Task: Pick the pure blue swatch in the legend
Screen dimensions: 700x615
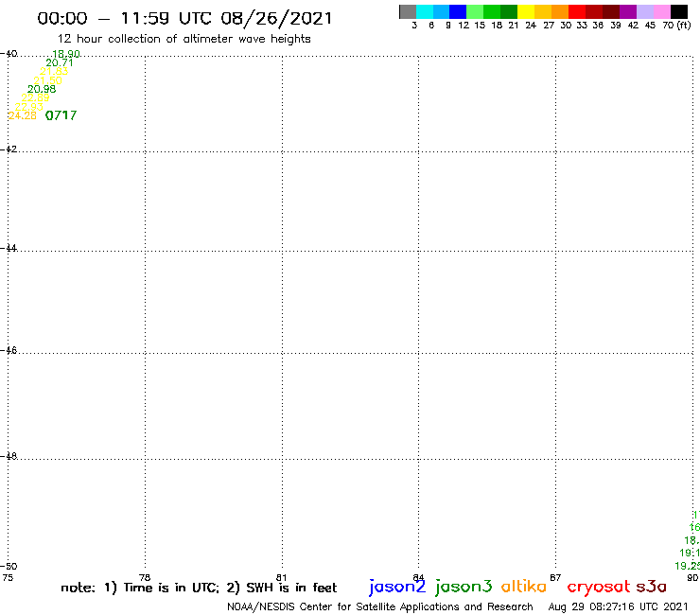Action: click(x=458, y=11)
